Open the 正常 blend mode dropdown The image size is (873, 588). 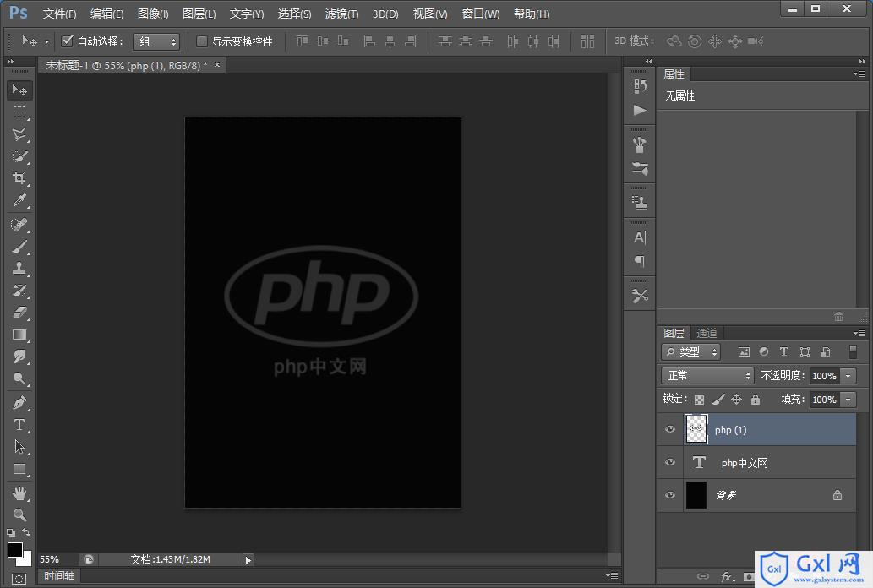pos(707,376)
